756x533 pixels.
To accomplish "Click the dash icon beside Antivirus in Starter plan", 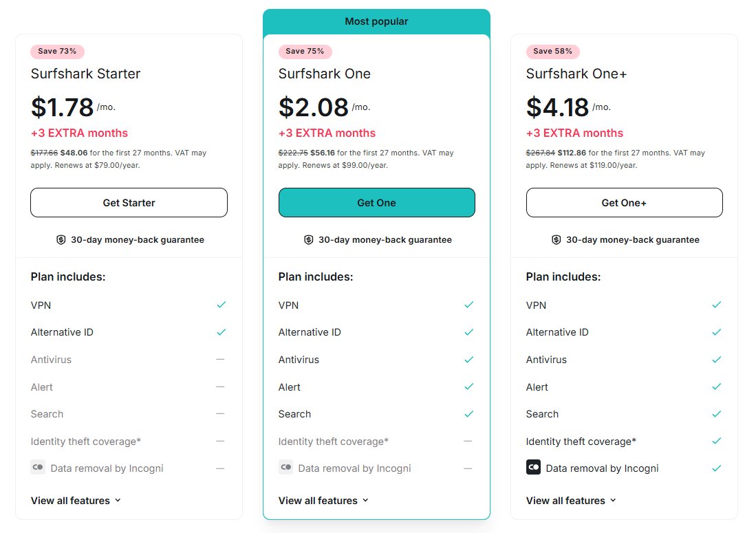I will tap(221, 359).
